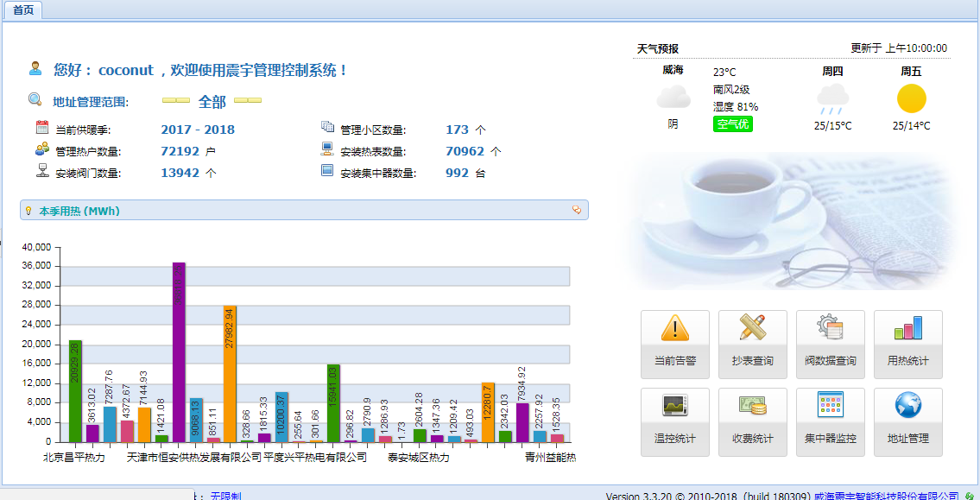Click the tallest purple bar in the chart
Image resolution: width=980 pixels, height=500 pixels.
coord(179,345)
